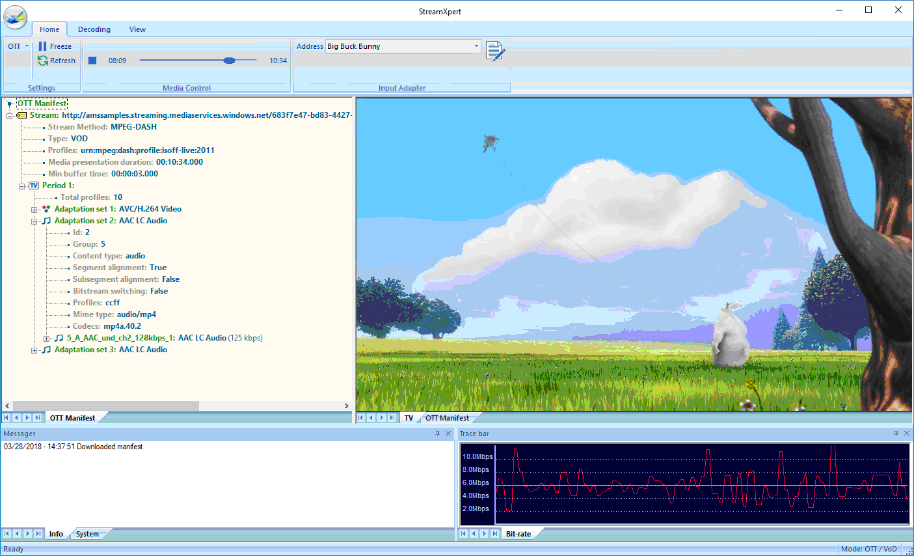Switch to the System messages tab
The image size is (914, 556).
88,534
